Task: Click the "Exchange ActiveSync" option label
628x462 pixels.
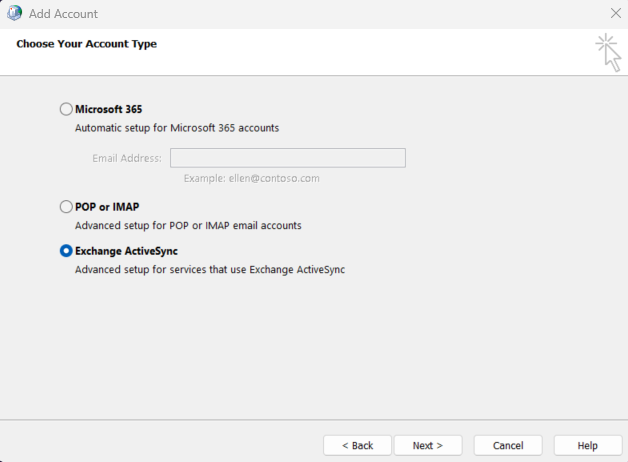Action: pos(126,251)
